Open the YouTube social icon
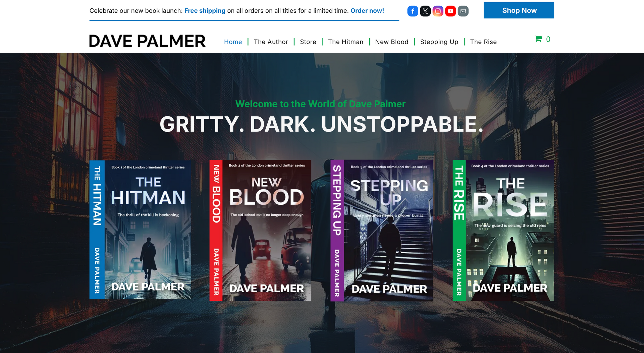 (450, 11)
